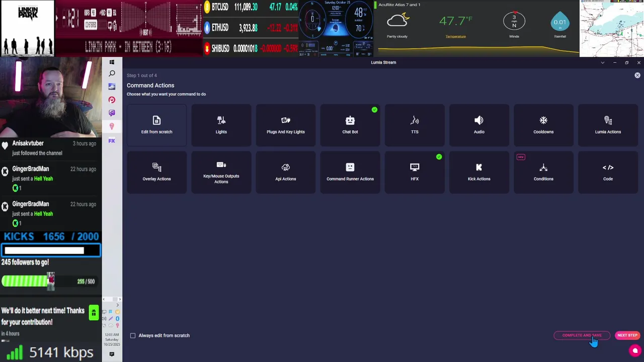Click the '5141 kbps' bitrate text
The width and height of the screenshot is (644, 362).
(x=61, y=352)
